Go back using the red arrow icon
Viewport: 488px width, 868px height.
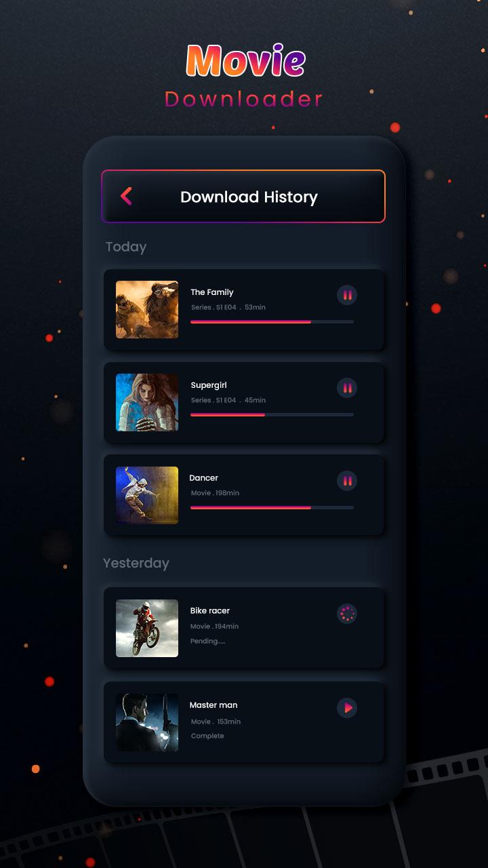(x=126, y=196)
